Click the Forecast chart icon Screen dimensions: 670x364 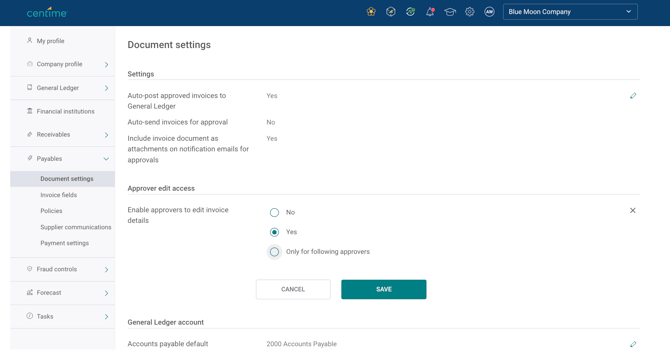[x=29, y=293]
